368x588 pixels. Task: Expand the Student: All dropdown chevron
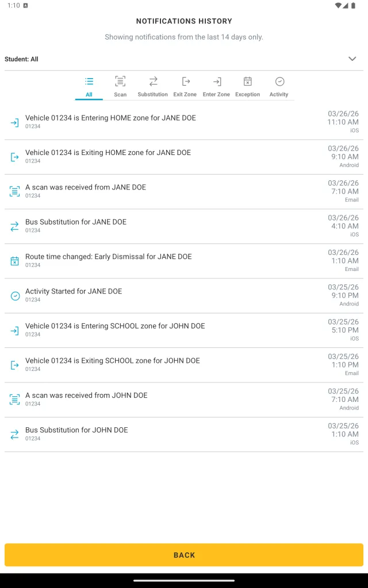click(x=352, y=59)
